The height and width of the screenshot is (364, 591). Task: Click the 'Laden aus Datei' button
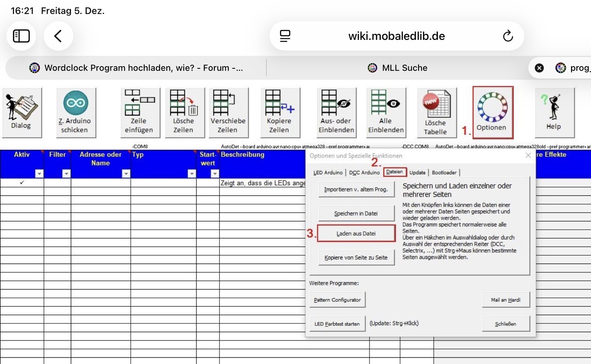[x=356, y=233]
